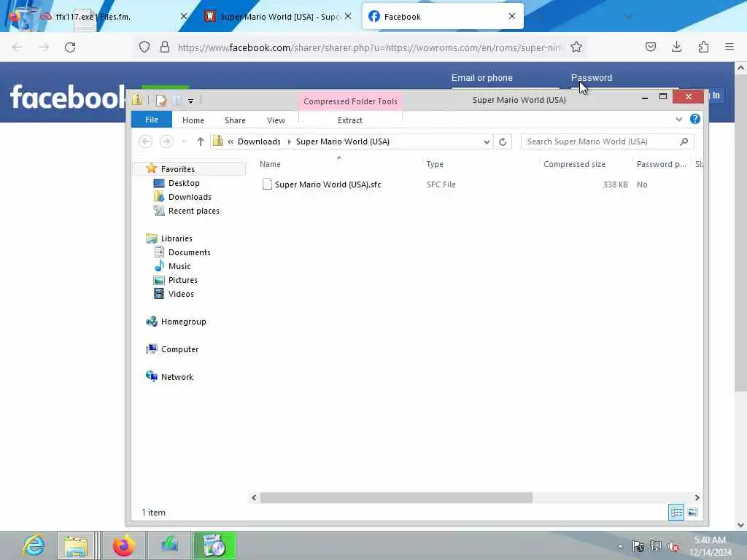Select Network in navigation pane
Image resolution: width=747 pixels, height=560 pixels.
177,377
